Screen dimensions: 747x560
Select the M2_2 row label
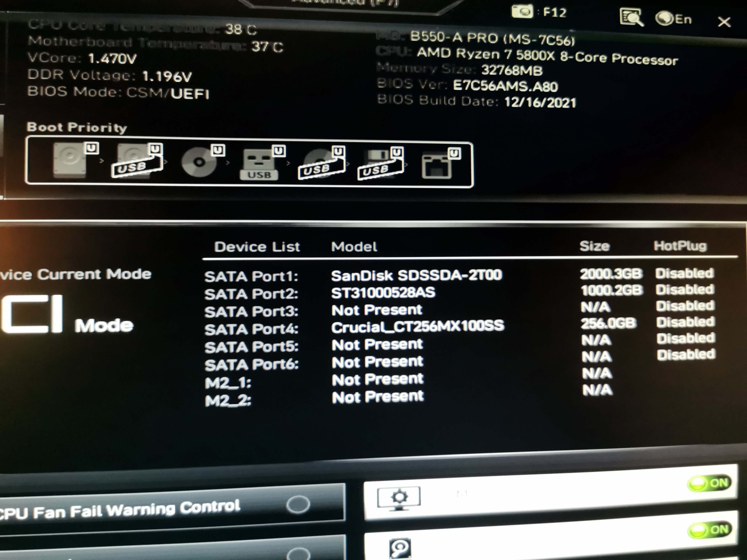(x=228, y=401)
